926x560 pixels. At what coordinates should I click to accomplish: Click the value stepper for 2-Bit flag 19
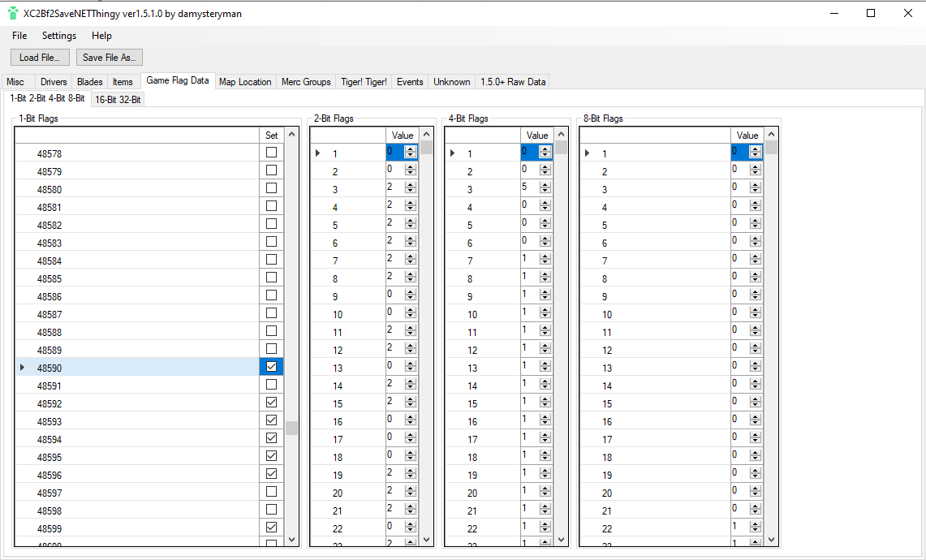pyautogui.click(x=411, y=474)
